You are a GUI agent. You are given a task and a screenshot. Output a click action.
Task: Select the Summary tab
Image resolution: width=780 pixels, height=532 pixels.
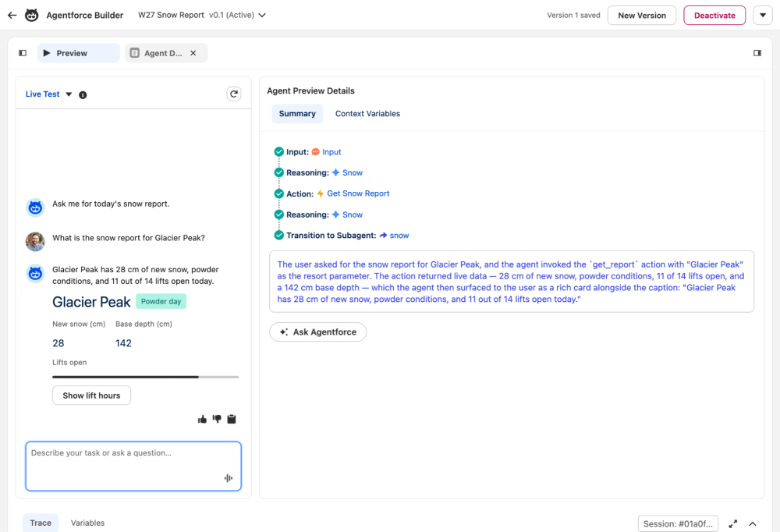297,114
